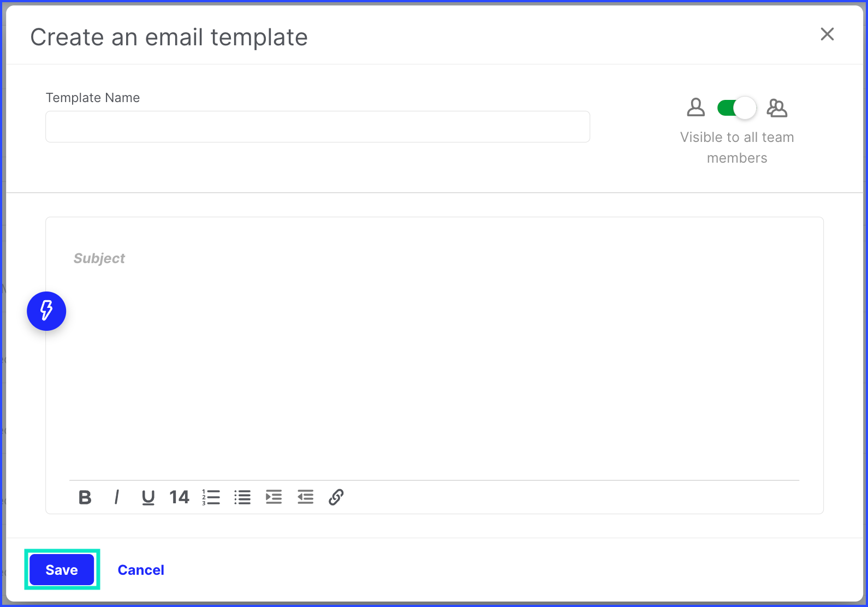Click the Visible to all team members label
This screenshot has height=607, width=868.
tap(737, 147)
